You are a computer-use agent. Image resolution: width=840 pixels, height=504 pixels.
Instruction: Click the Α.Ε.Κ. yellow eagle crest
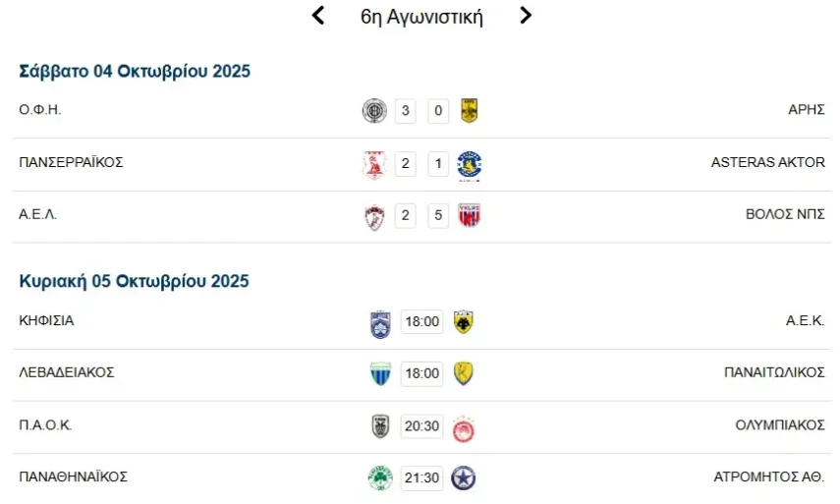coord(463,322)
